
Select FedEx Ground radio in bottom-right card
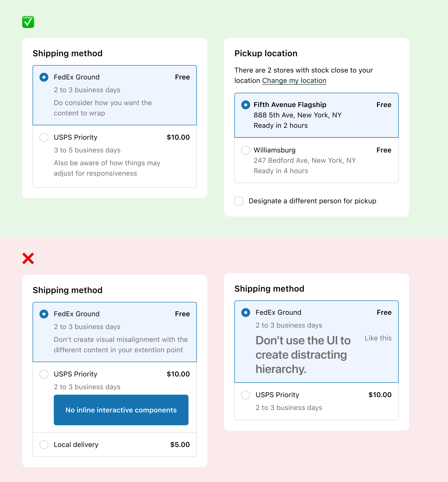246,313
